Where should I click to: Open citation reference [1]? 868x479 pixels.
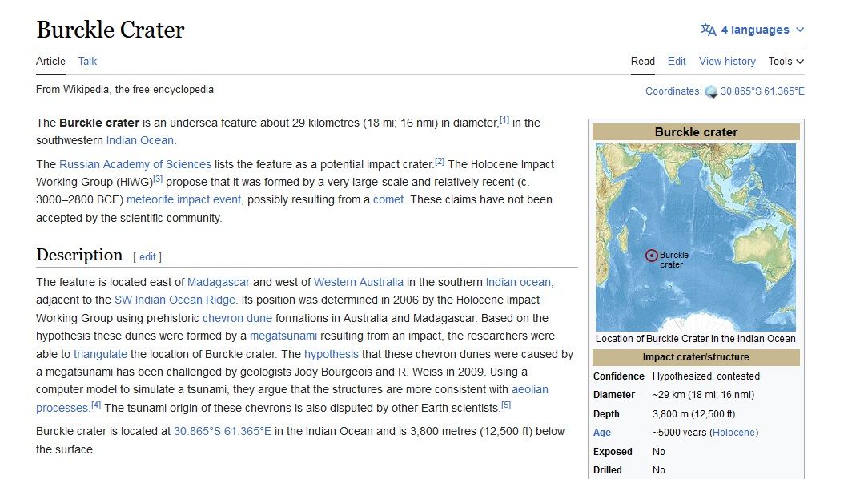(x=504, y=119)
